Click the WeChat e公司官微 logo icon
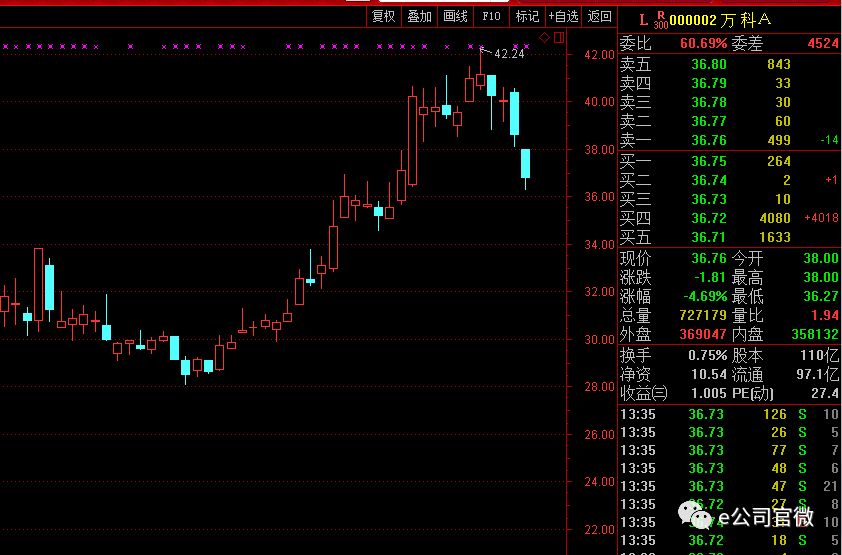Screen dimensions: 842x555 click(x=694, y=515)
